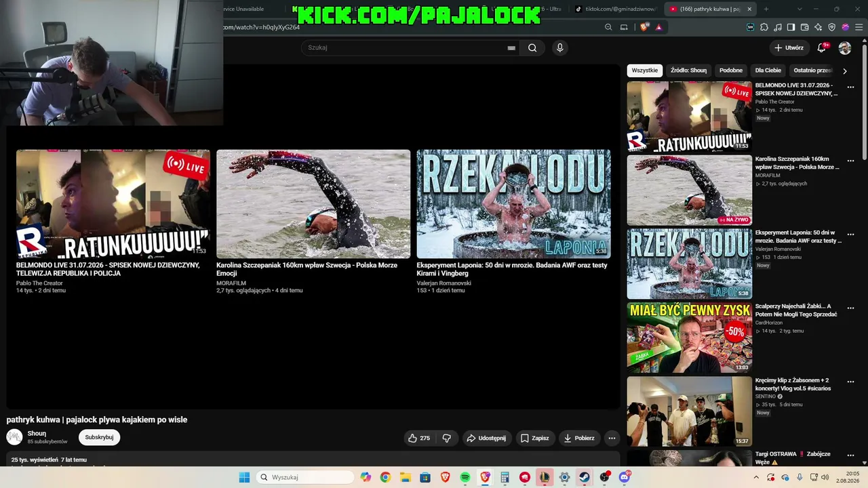868x488 pixels.
Task: Select the Podobne filter chip
Action: pos(731,70)
